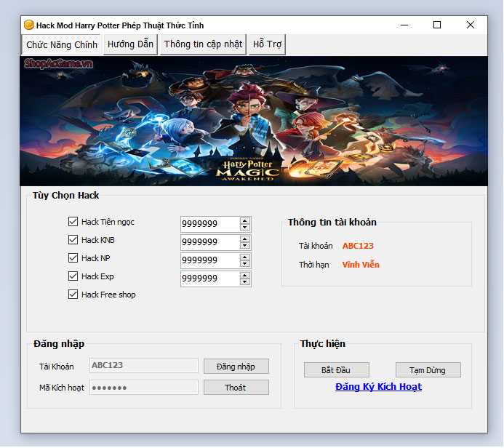Viewport: 504px width, 448px height.
Task: Toggle the Hack Free shop checkbox
Action: click(73, 295)
